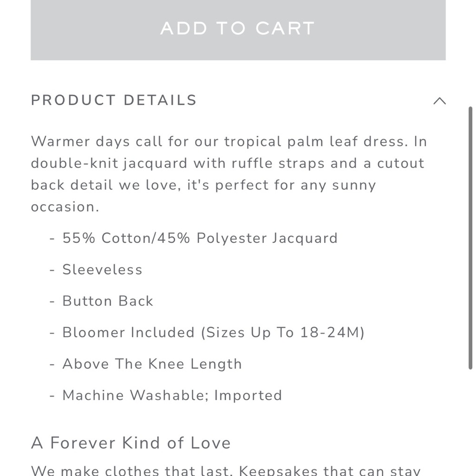Click the vertical scrollbar thumb on the right
The width and height of the screenshot is (476, 476).
(x=470, y=238)
